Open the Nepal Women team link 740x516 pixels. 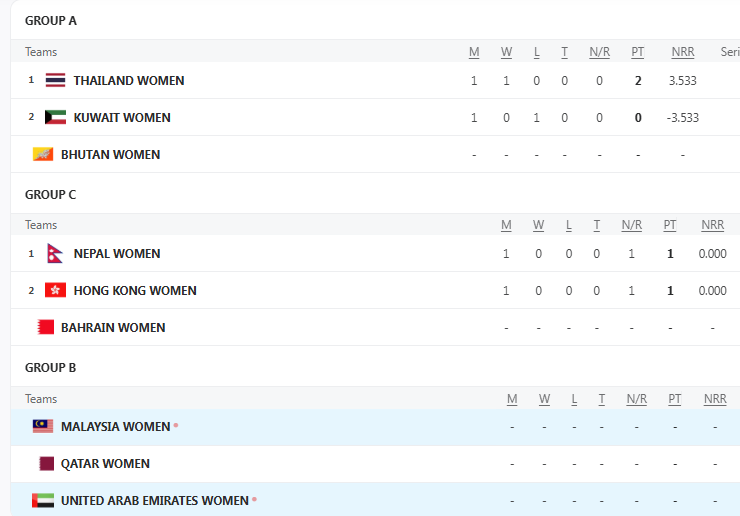click(x=117, y=253)
